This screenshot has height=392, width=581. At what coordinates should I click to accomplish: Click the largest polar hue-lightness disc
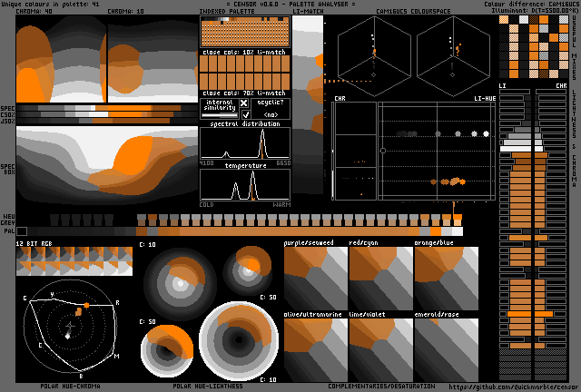coord(239,342)
